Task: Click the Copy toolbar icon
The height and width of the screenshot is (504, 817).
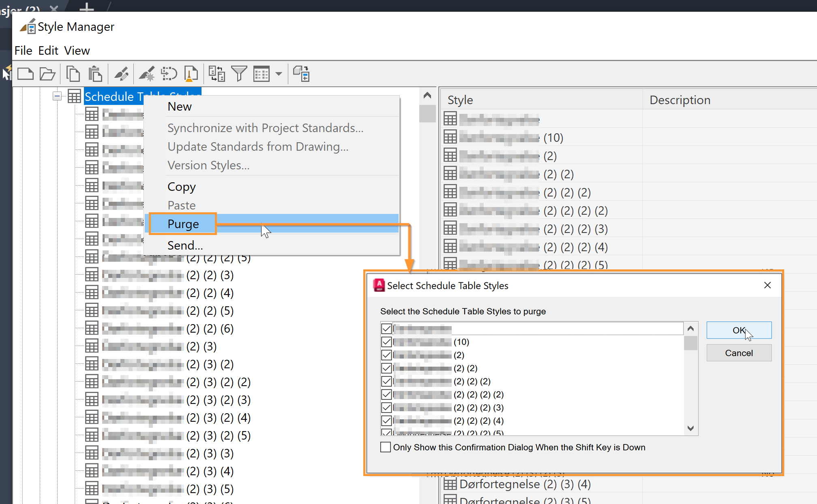Action: [73, 74]
